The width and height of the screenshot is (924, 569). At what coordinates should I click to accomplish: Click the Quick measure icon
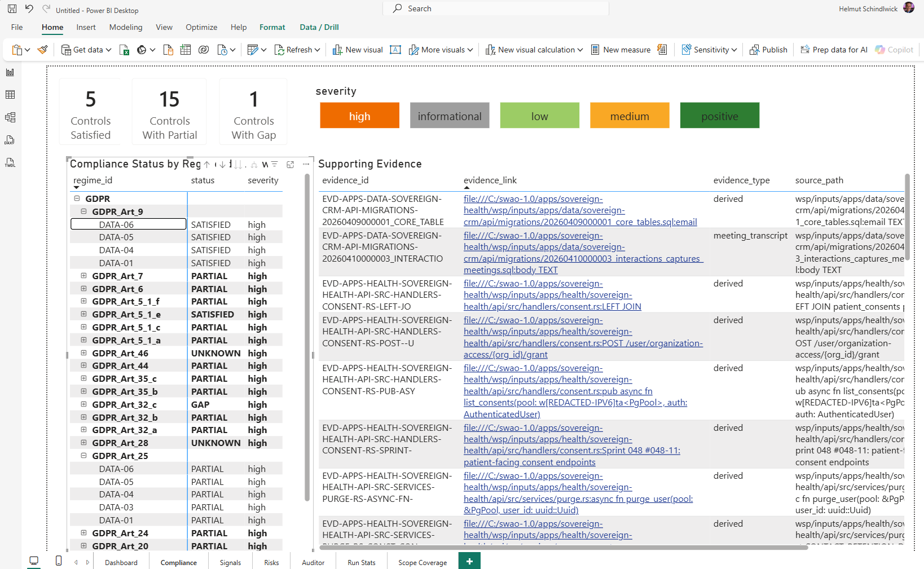662,50
